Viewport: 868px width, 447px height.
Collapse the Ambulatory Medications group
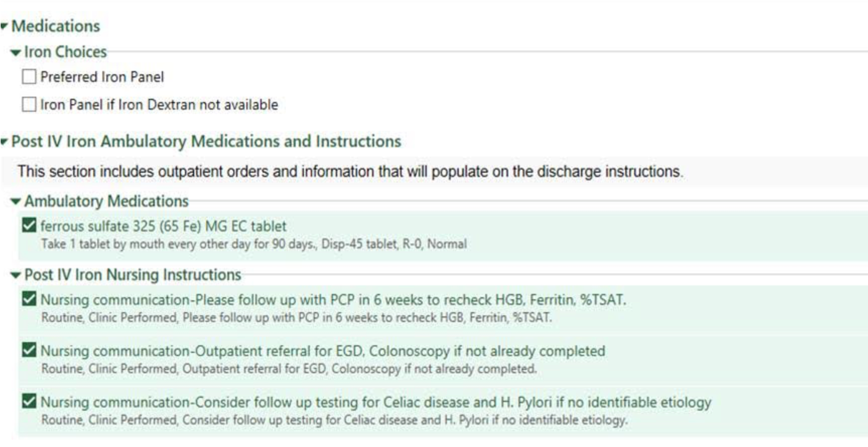tap(16, 202)
